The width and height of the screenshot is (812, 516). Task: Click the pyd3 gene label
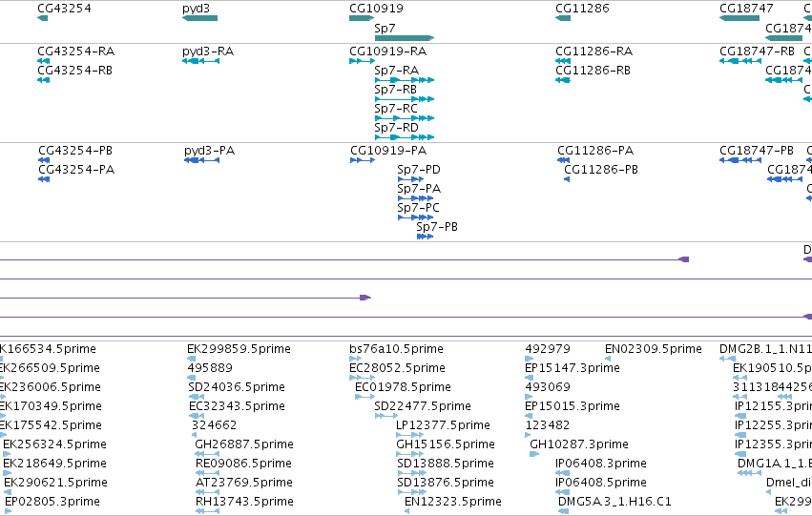[196, 9]
